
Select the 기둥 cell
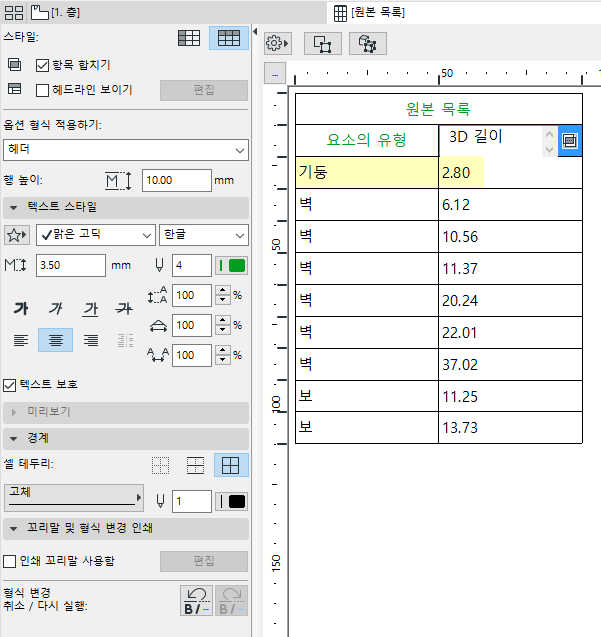pyautogui.click(x=367, y=173)
